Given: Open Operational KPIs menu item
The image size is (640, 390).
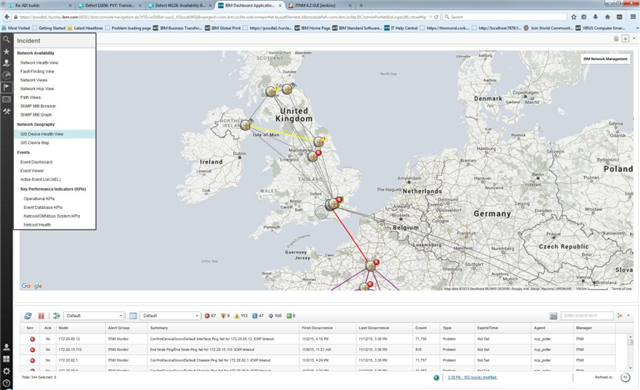Looking at the screenshot, I should click(x=39, y=199).
